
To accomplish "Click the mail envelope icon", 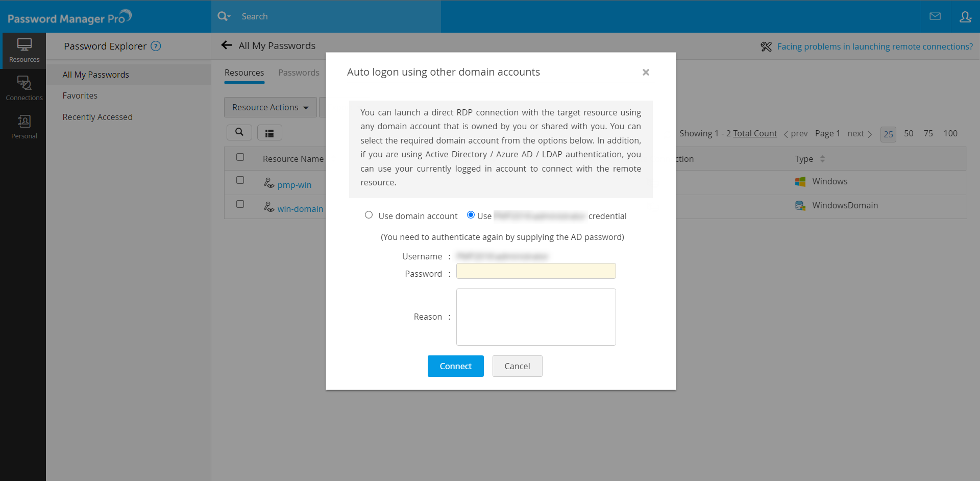I will tap(935, 16).
